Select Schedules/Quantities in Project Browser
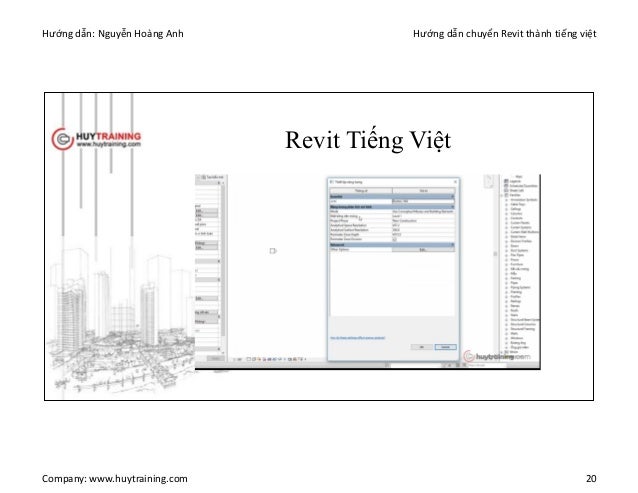This screenshot has height=493, width=638. click(524, 186)
